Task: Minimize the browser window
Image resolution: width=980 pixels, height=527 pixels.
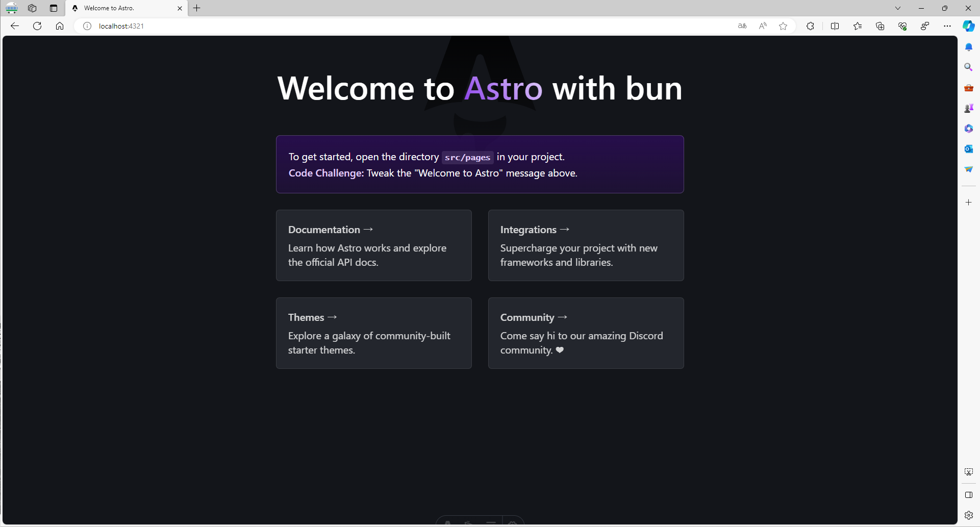Action: [921, 8]
